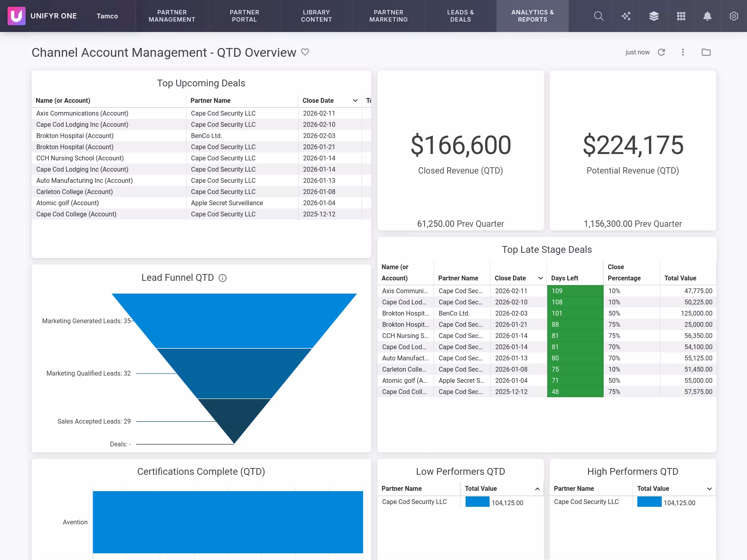Viewport: 747px width, 560px height.
Task: Open the three-dot dashboard actions menu
Action: 683,52
